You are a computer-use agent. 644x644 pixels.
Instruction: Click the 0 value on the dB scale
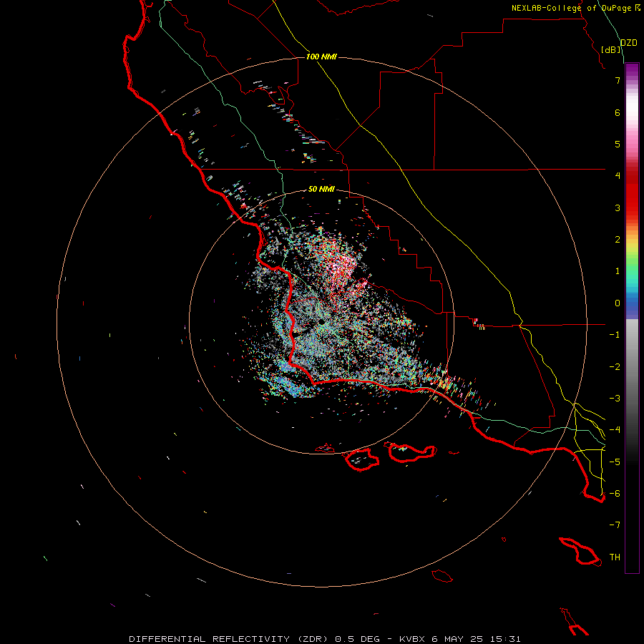(618, 303)
